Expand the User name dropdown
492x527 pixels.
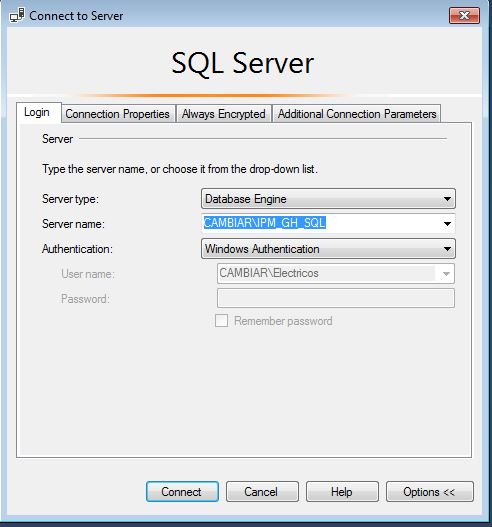(x=446, y=274)
